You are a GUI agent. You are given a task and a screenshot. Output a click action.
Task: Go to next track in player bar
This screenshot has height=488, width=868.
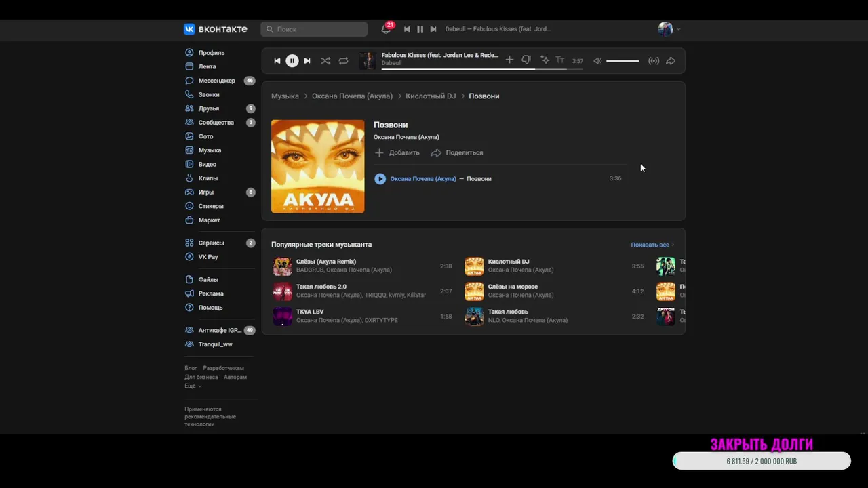(x=307, y=61)
